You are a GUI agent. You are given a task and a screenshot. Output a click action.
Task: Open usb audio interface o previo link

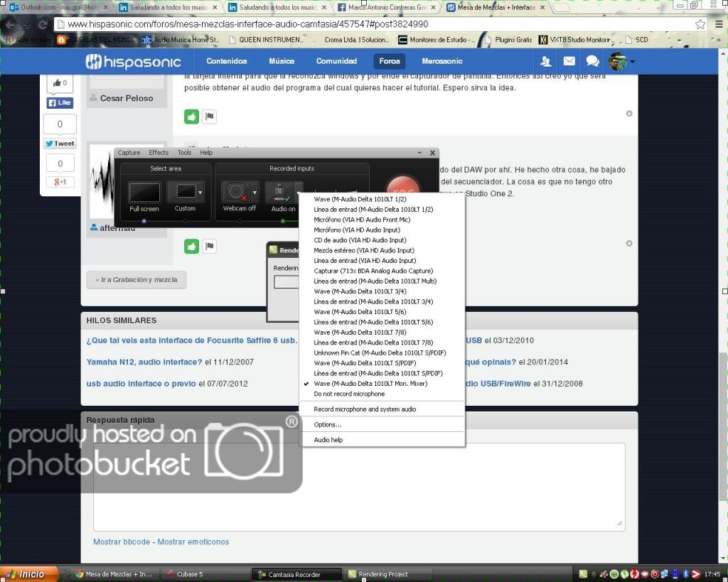[x=141, y=384]
